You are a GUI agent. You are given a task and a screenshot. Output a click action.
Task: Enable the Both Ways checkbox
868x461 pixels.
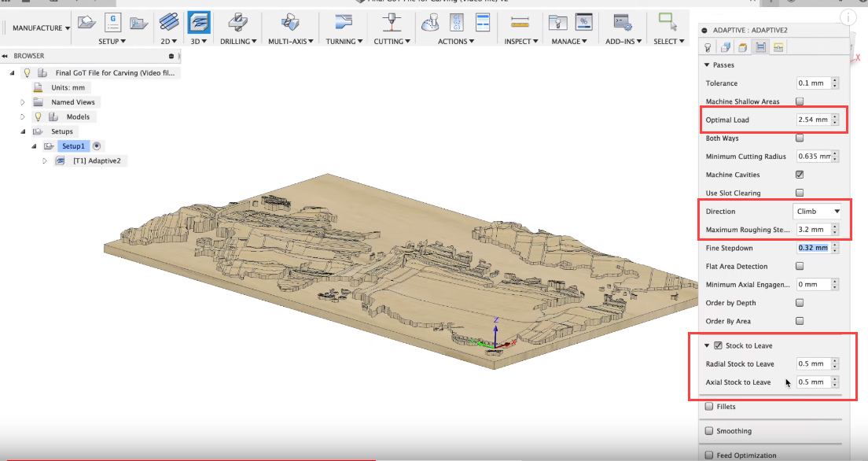pyautogui.click(x=800, y=138)
